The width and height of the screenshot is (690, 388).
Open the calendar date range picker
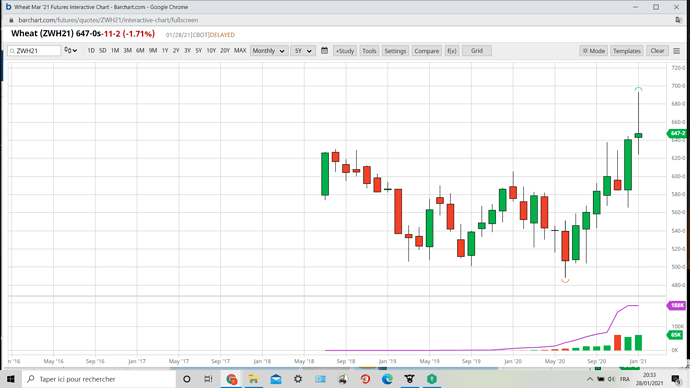[x=324, y=51]
